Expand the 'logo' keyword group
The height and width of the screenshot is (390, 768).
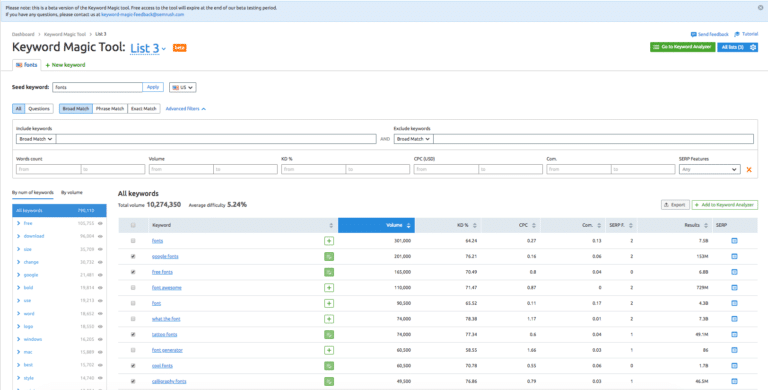pyautogui.click(x=18, y=326)
